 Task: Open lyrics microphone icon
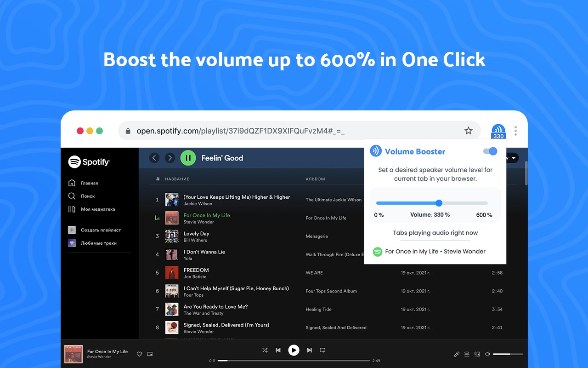pos(457,354)
